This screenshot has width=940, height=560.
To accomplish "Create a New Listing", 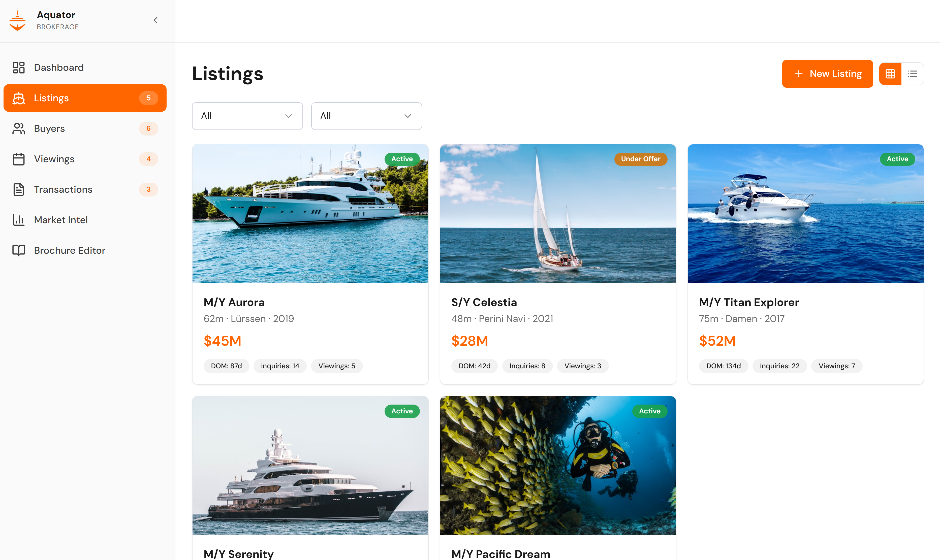I will click(828, 74).
